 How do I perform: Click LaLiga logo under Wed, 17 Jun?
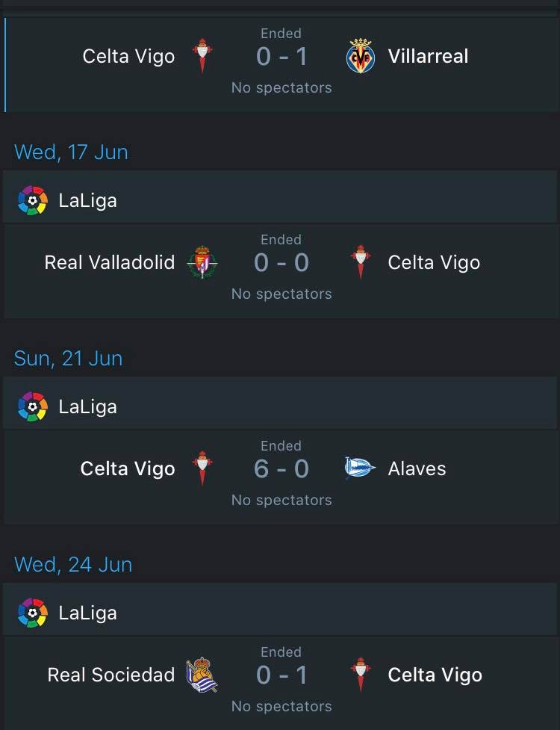(x=33, y=201)
